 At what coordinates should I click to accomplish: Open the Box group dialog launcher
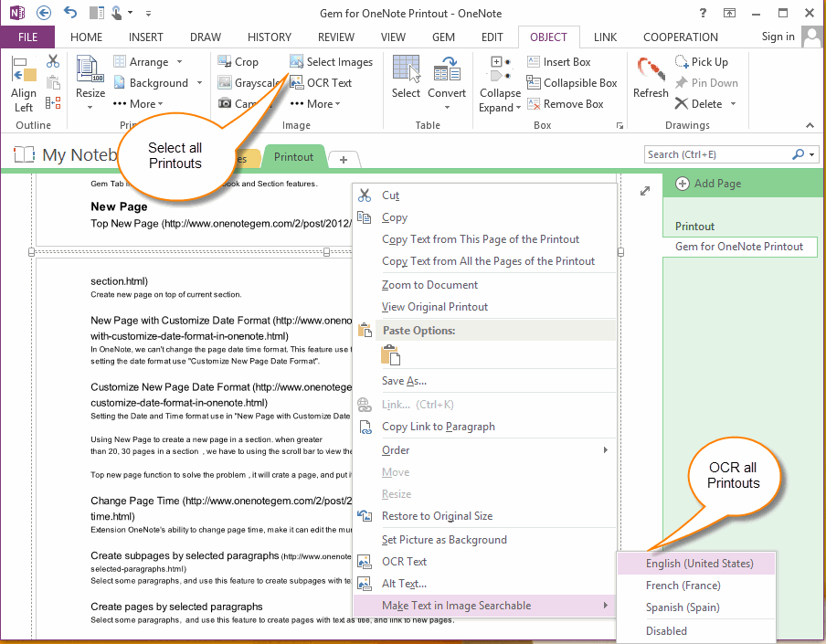point(620,125)
